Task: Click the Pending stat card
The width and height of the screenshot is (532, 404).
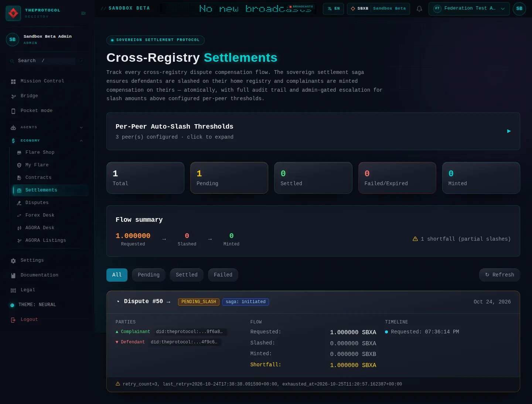Action: 229,178
